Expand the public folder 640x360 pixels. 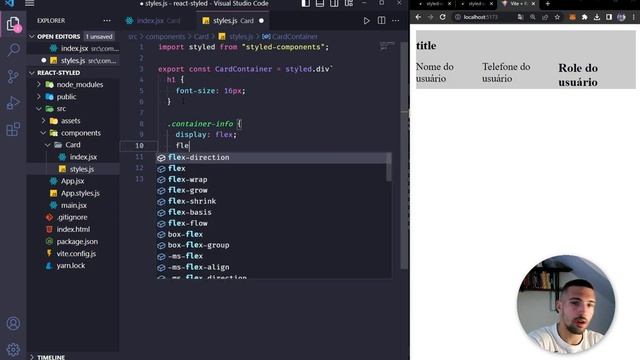click(x=39, y=97)
